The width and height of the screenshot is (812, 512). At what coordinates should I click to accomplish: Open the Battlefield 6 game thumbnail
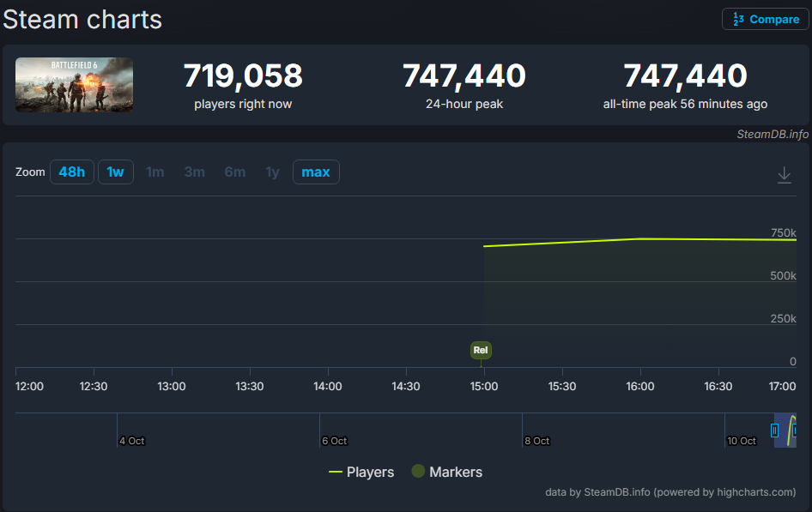(74, 85)
